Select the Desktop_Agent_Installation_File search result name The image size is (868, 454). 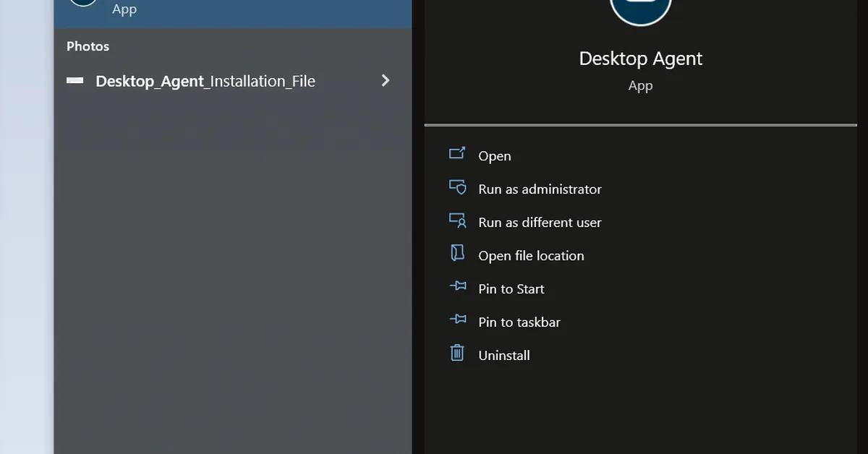coord(205,81)
